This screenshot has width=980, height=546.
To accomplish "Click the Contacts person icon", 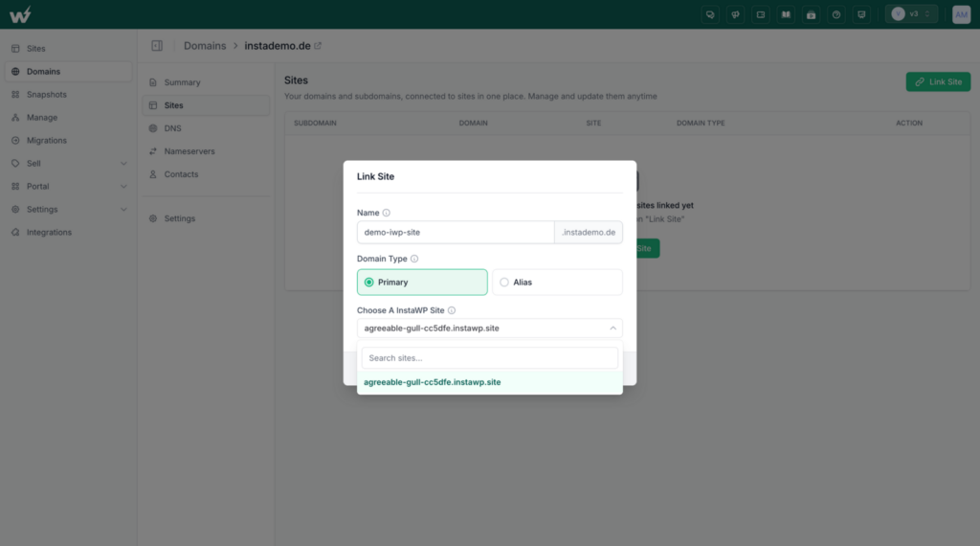I will tap(152, 174).
